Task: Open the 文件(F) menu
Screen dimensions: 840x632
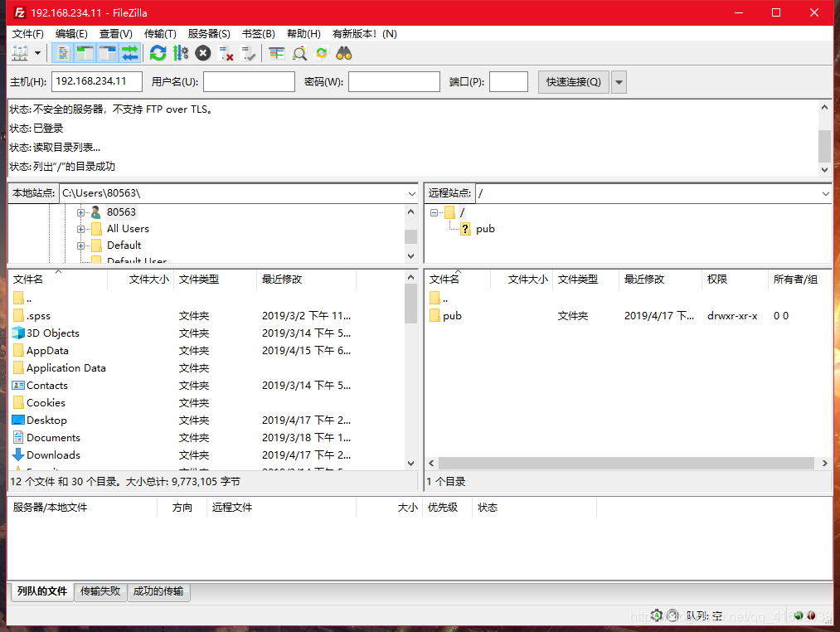Action: tap(28, 34)
